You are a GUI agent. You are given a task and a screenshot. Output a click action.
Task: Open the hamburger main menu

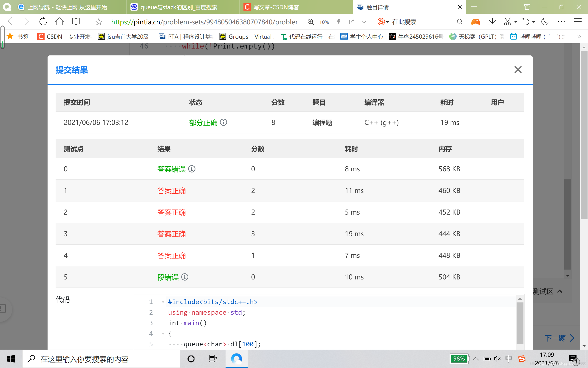point(578,22)
